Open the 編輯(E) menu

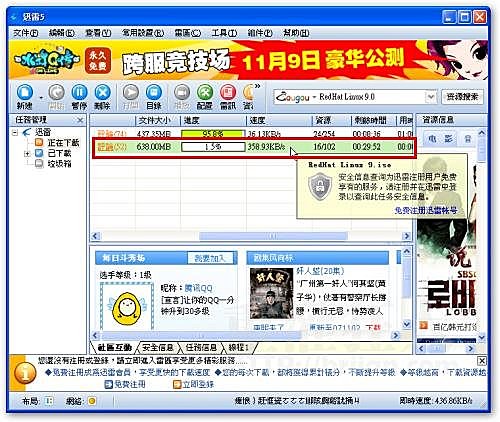coord(62,33)
